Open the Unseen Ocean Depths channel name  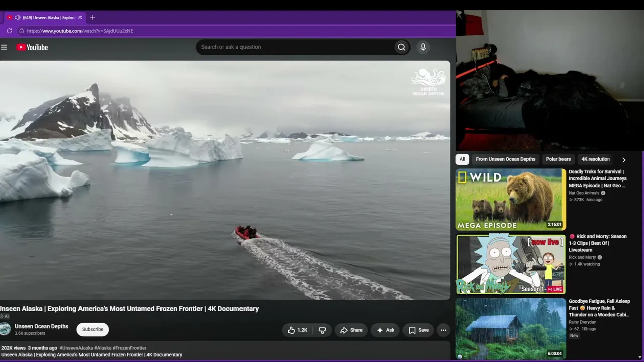coord(41,326)
